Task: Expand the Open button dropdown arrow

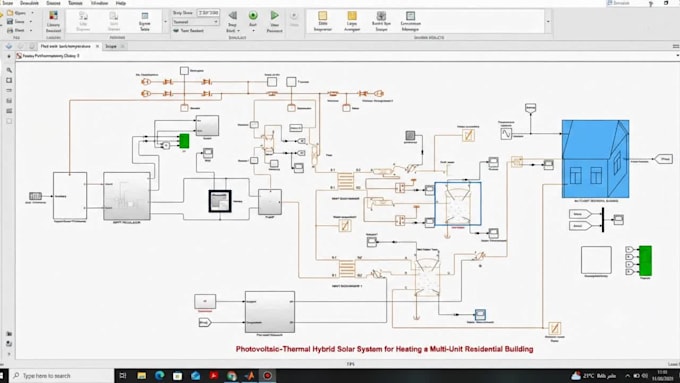Action: coord(32,13)
